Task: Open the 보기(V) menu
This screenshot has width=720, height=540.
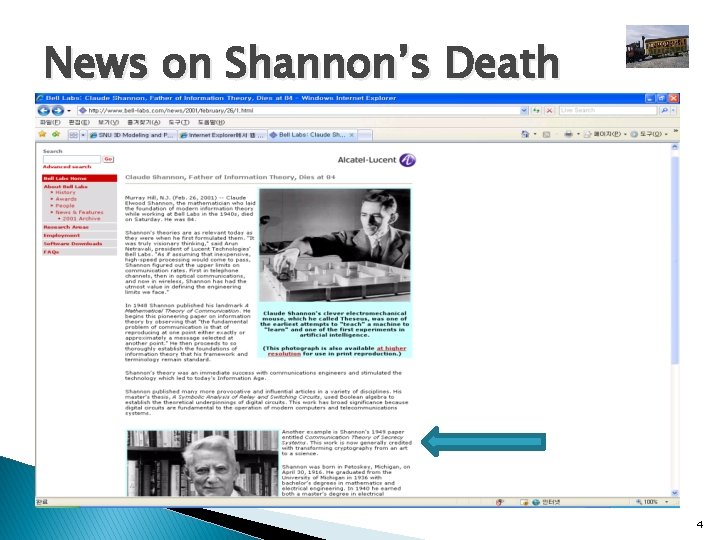Action: (x=108, y=123)
